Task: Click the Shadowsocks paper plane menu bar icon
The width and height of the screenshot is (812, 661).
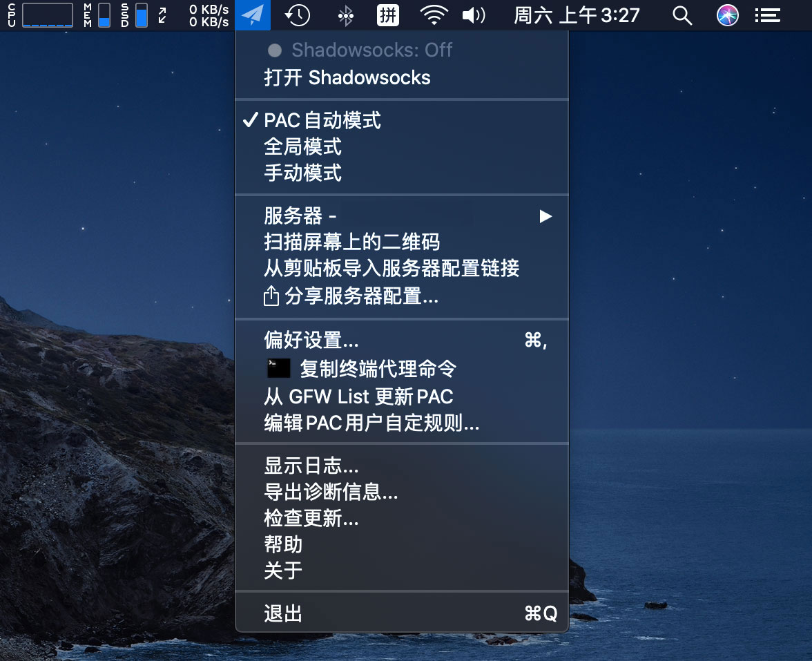Action: pos(253,15)
